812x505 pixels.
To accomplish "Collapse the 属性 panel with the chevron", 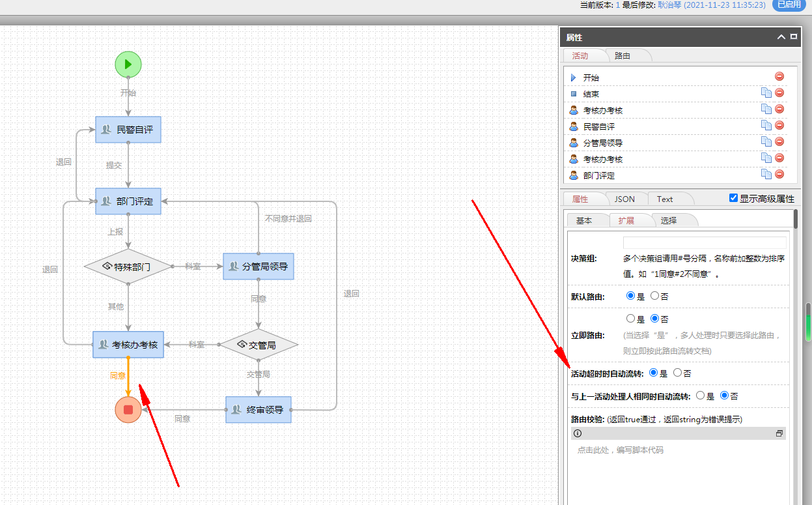I will click(x=781, y=37).
